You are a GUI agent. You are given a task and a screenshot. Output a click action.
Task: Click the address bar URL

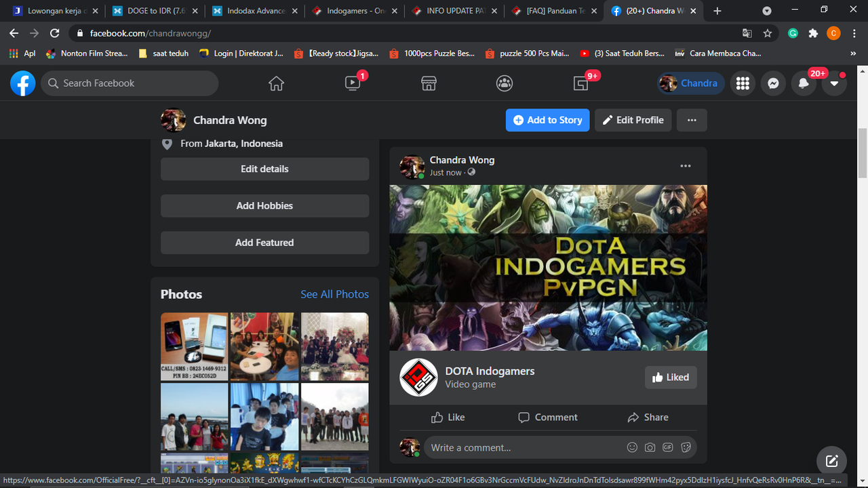point(151,33)
